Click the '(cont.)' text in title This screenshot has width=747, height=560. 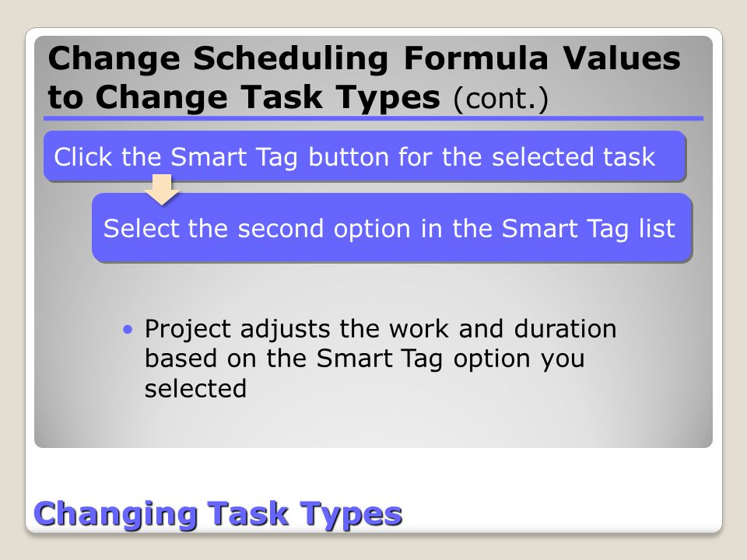click(500, 98)
